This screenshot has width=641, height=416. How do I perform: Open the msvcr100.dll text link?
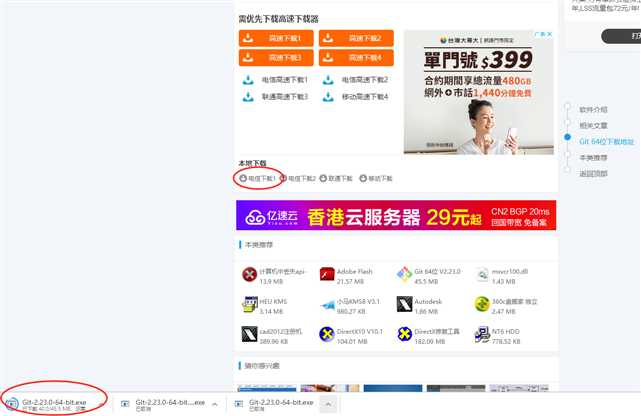pyautogui.click(x=510, y=271)
